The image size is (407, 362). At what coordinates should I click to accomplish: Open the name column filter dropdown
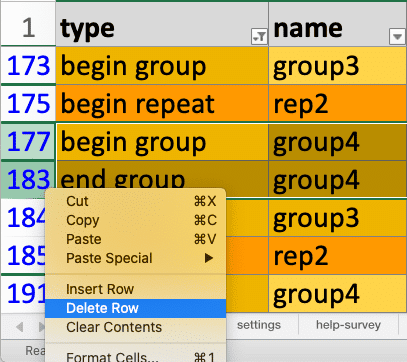click(397, 36)
